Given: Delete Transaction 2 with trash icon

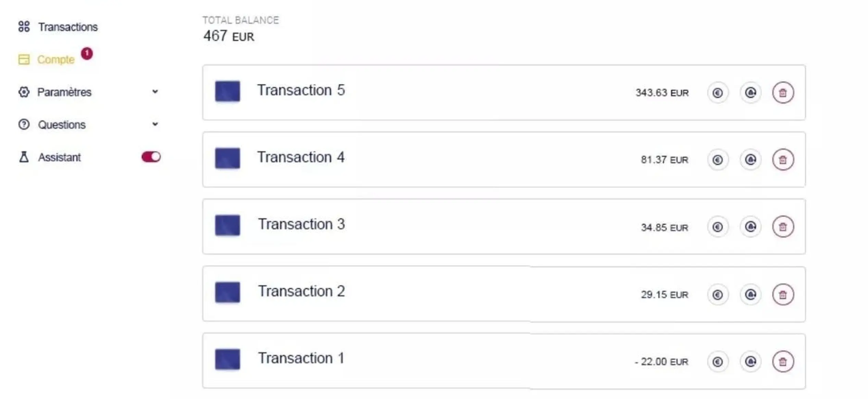Looking at the screenshot, I should (x=783, y=294).
